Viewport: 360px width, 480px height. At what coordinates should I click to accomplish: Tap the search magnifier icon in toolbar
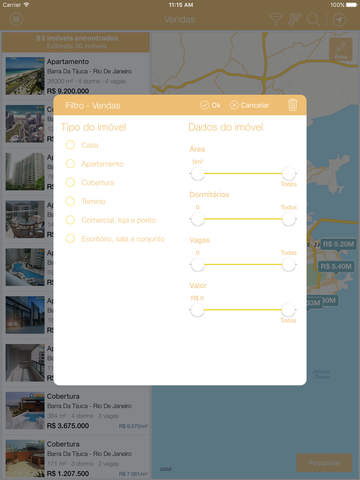click(313, 19)
